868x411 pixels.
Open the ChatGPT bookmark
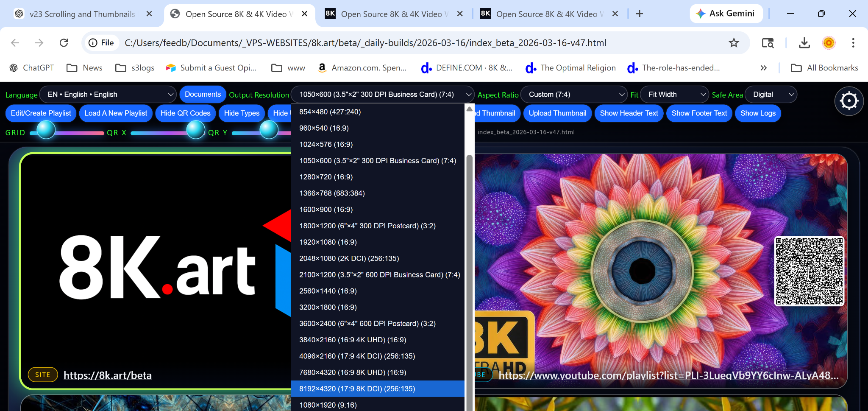(x=32, y=68)
